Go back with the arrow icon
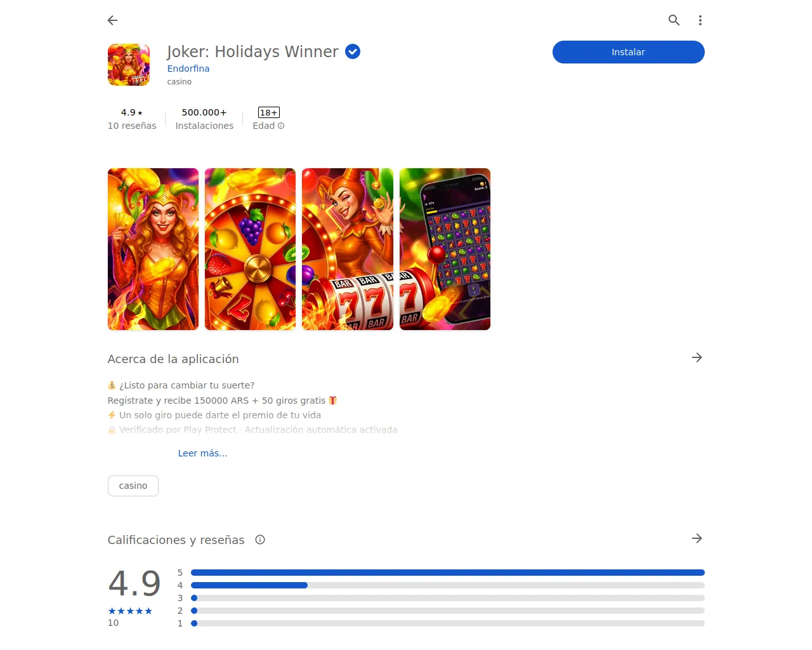Screen dimensions: 812x650 point(113,20)
